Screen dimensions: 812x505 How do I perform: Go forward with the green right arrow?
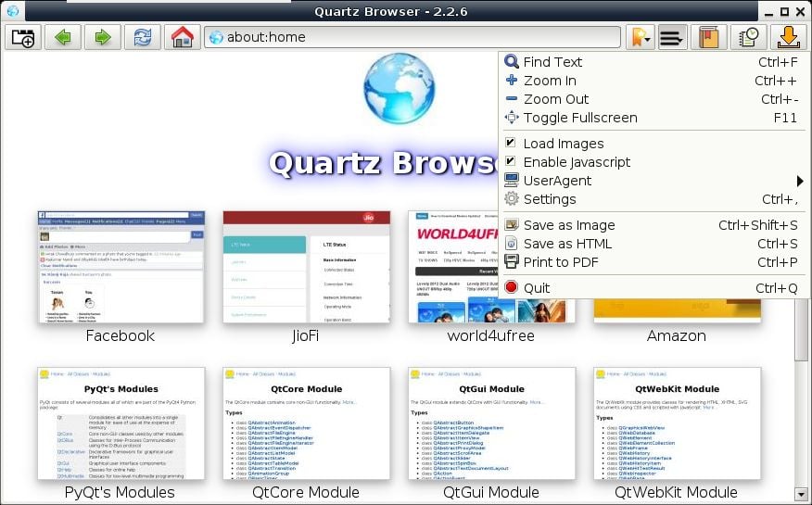point(103,37)
